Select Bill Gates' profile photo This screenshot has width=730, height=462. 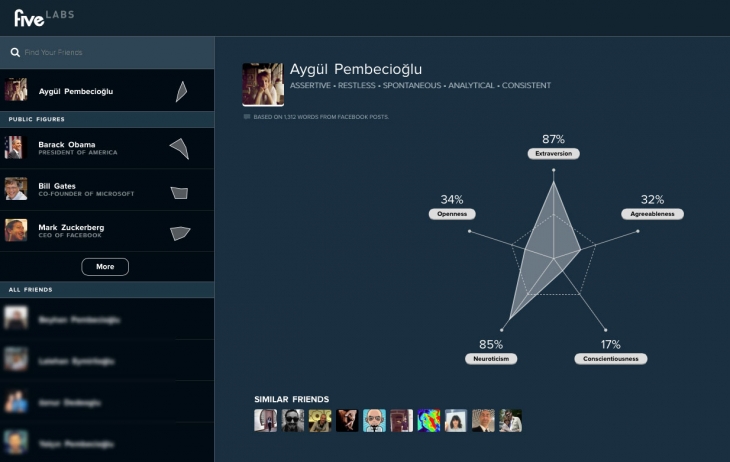(15, 189)
